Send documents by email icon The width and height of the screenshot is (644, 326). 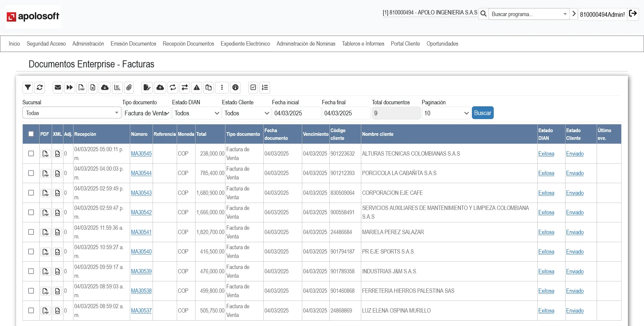[58, 88]
